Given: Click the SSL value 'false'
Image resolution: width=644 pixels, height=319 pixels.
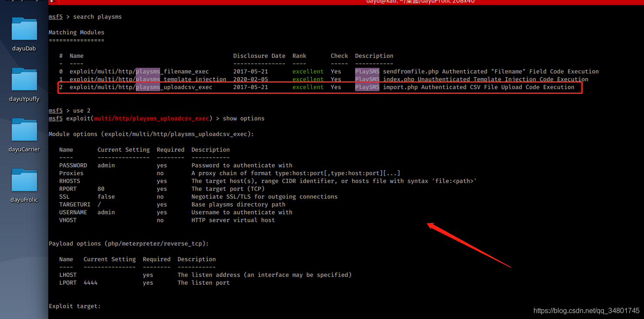Looking at the screenshot, I should [x=106, y=196].
